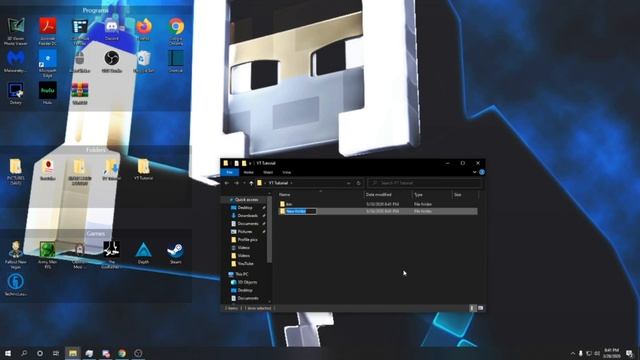Click File Explorer on the taskbar
Image resolution: width=640 pixels, height=360 pixels.
pyautogui.click(x=73, y=353)
